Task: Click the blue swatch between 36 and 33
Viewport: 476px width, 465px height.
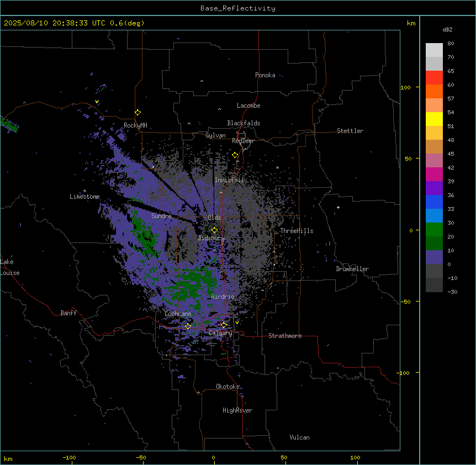Action: point(434,202)
